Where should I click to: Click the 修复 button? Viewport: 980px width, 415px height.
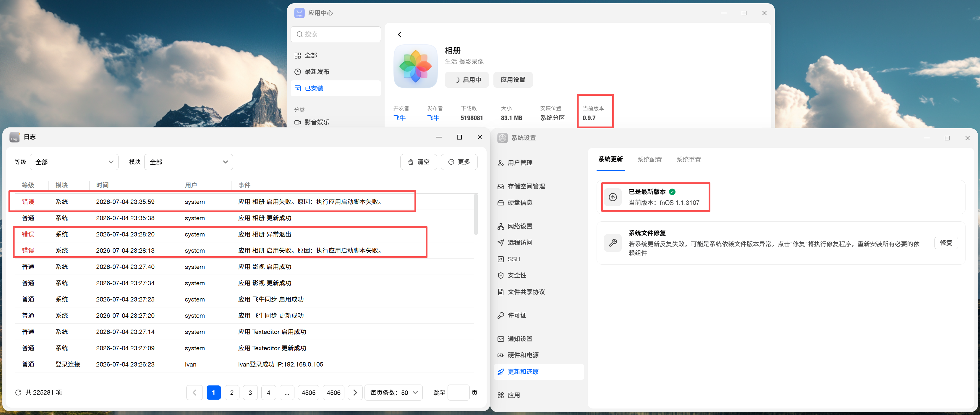coord(946,243)
